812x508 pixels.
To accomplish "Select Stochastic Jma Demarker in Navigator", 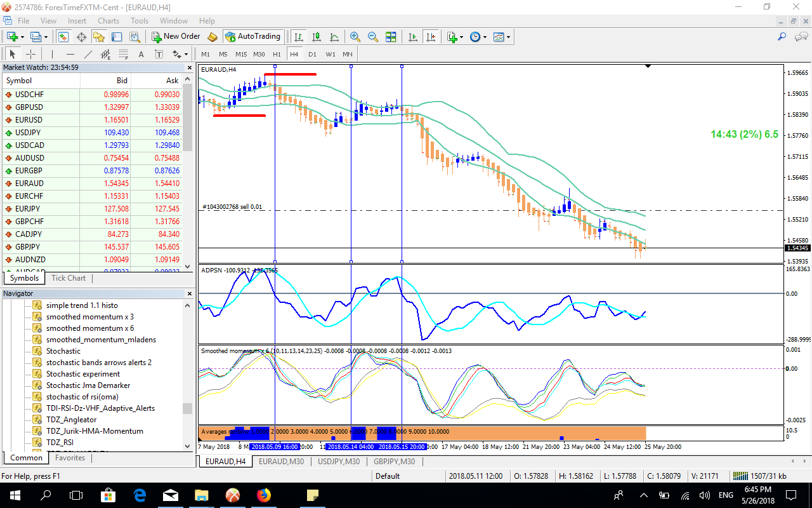I will pyautogui.click(x=88, y=385).
